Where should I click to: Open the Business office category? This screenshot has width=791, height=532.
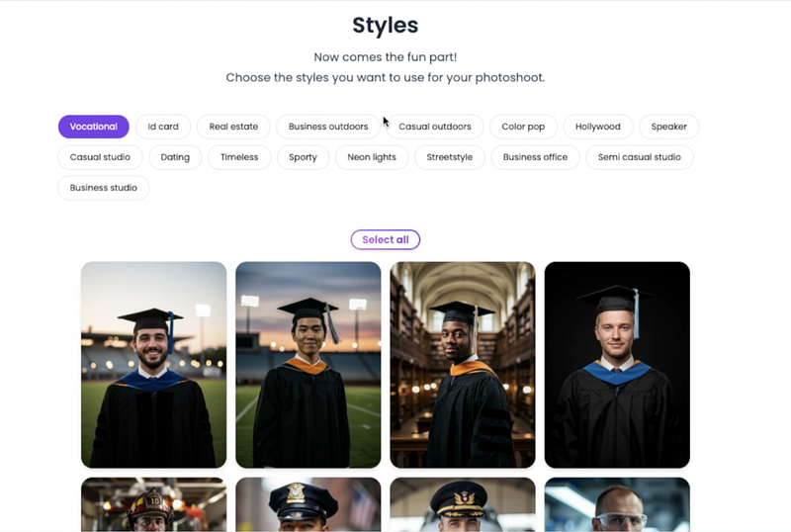point(535,157)
